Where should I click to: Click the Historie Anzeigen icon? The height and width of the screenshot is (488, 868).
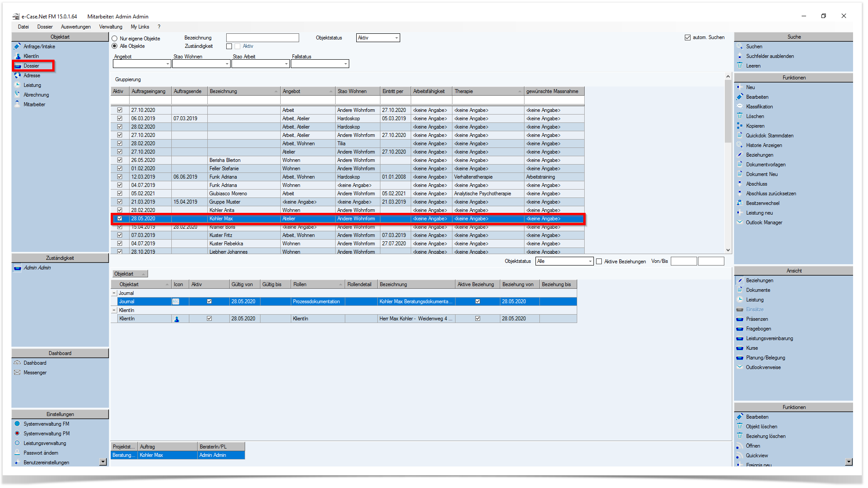pyautogui.click(x=740, y=145)
